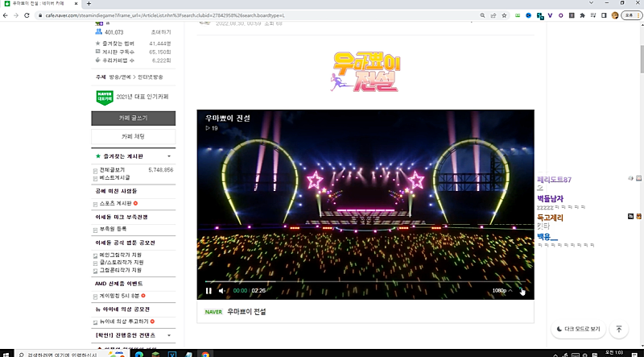This screenshot has height=357, width=644.
Task: Toggle fullscreen on the video player
Action: [x=522, y=291]
